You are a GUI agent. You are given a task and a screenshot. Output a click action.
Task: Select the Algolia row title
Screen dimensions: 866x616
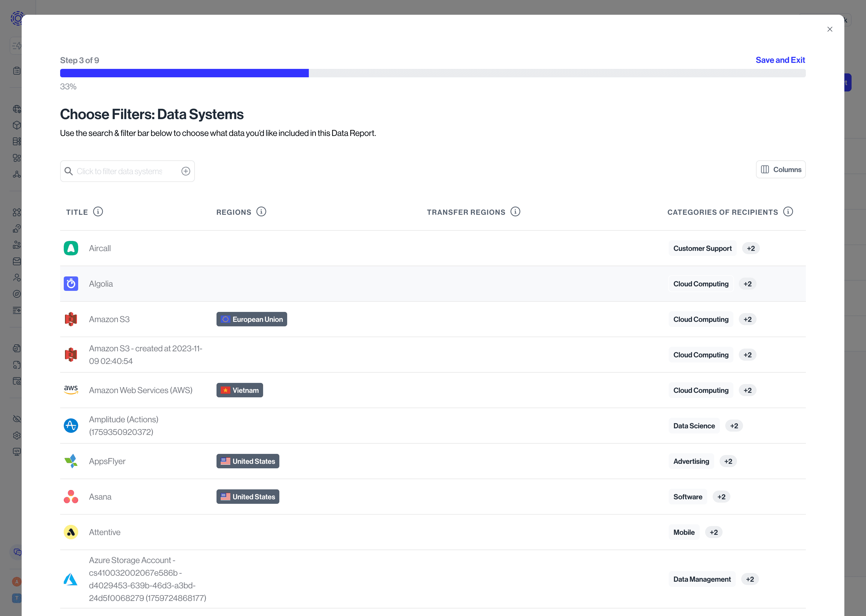[x=101, y=284]
